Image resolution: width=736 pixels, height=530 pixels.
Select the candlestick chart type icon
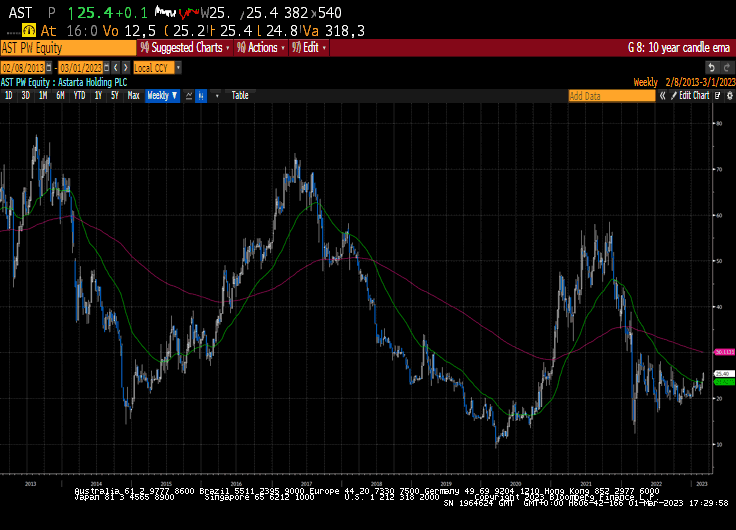[x=201, y=96]
